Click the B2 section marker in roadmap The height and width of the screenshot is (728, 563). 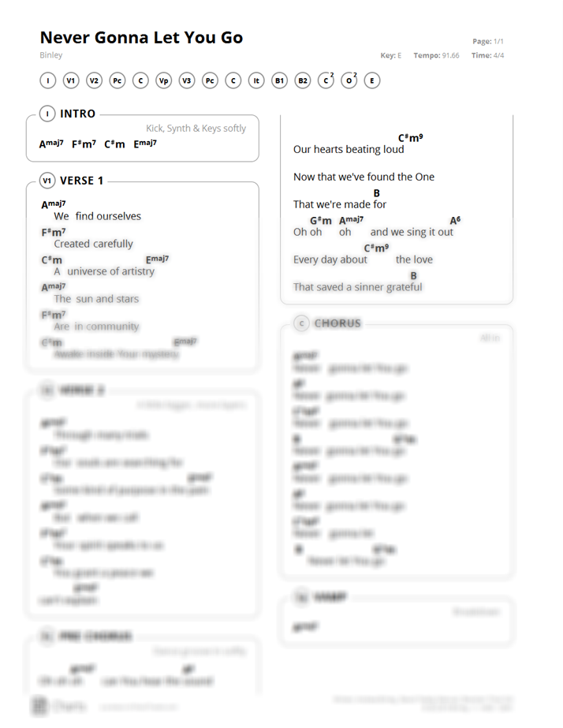pyautogui.click(x=303, y=80)
